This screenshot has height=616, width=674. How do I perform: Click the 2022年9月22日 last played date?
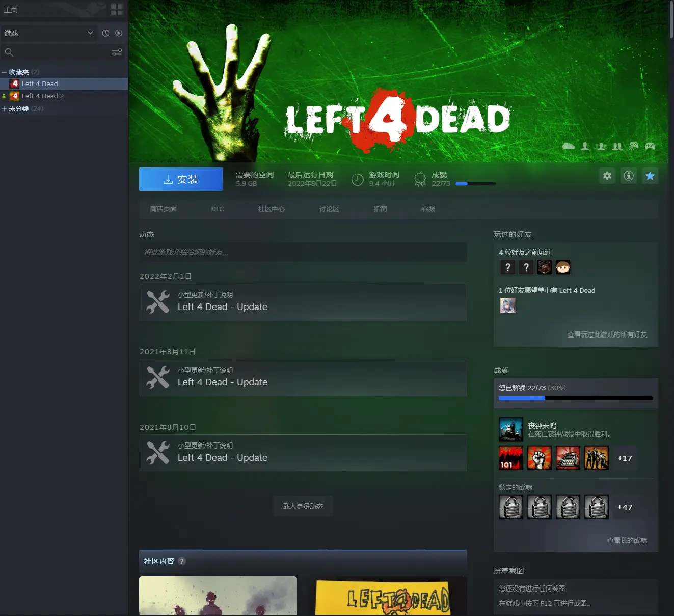[312, 184]
